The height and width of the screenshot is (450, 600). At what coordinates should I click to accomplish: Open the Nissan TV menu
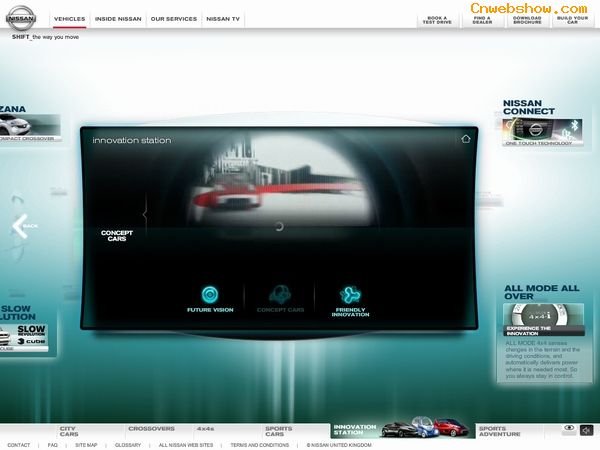click(x=223, y=19)
